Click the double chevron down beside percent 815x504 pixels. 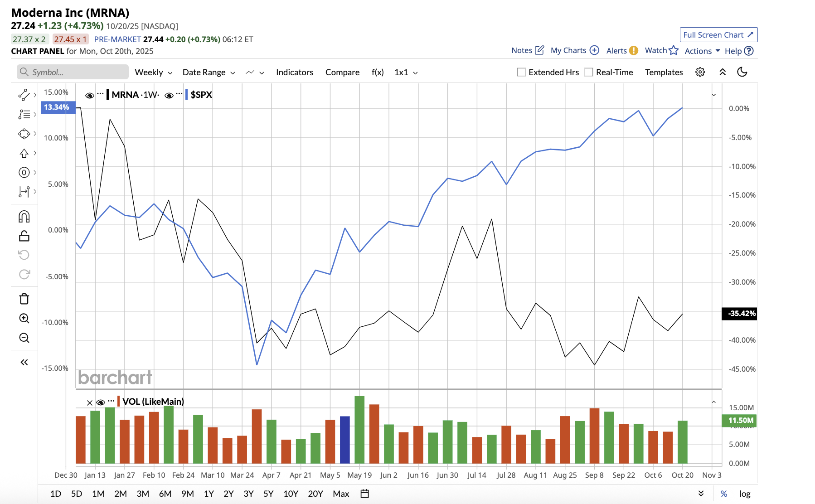(701, 494)
